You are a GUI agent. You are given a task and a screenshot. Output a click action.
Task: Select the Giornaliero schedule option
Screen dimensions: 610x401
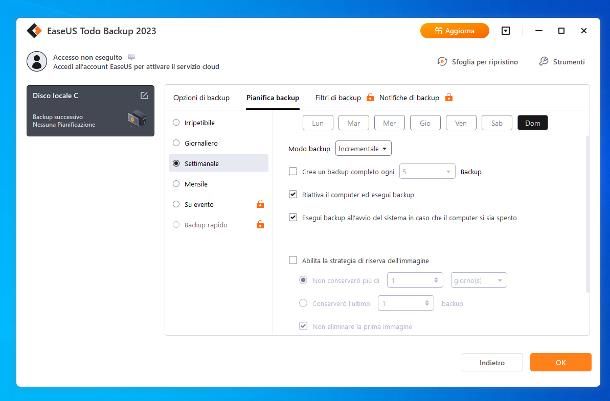pos(176,143)
